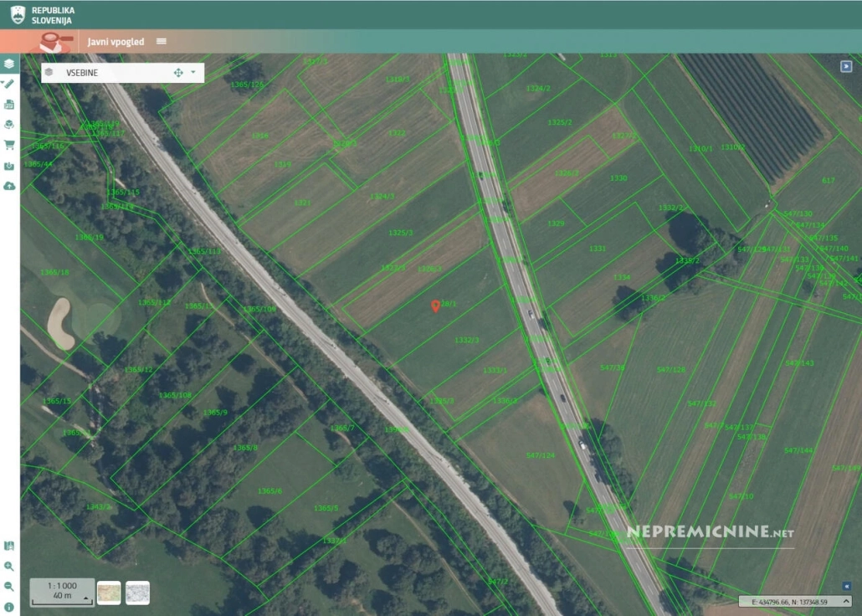
Task: Click the cloud upload icon
Action: click(9, 186)
